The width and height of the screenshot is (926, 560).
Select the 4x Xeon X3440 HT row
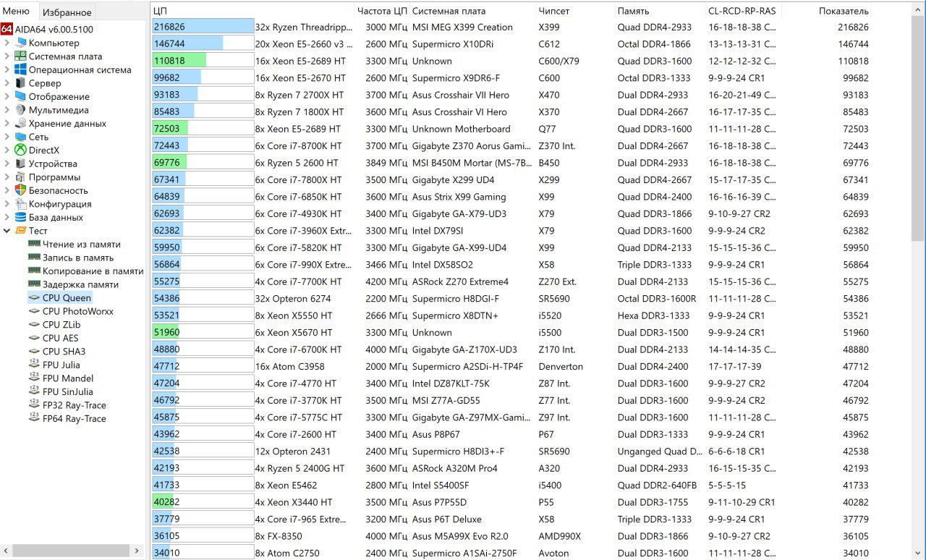tap(510, 502)
